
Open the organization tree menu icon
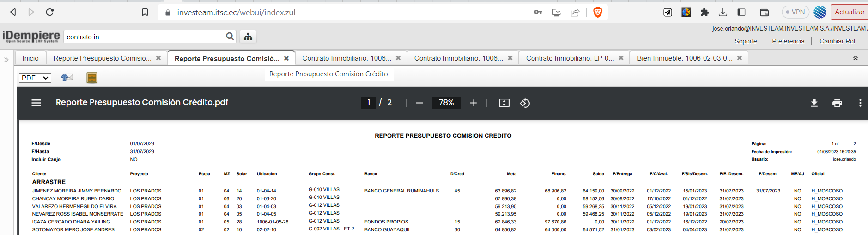click(248, 37)
